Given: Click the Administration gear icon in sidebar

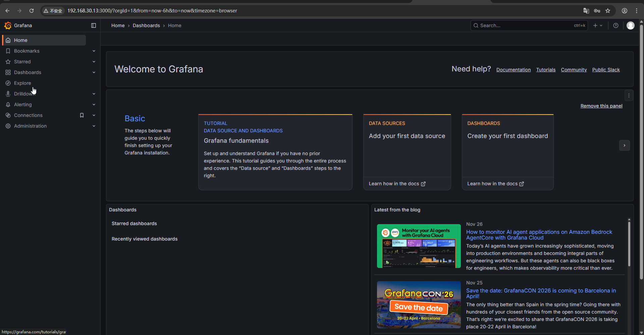Looking at the screenshot, I should (8, 126).
